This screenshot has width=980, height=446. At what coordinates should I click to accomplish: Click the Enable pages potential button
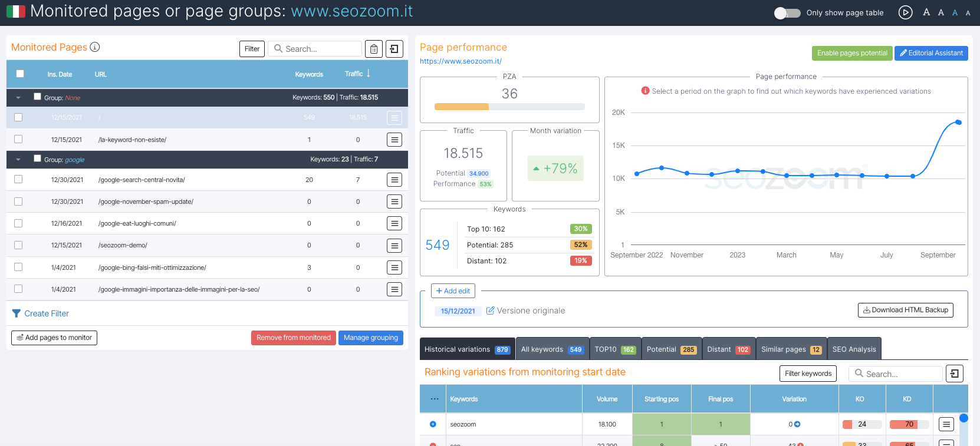pyautogui.click(x=852, y=53)
